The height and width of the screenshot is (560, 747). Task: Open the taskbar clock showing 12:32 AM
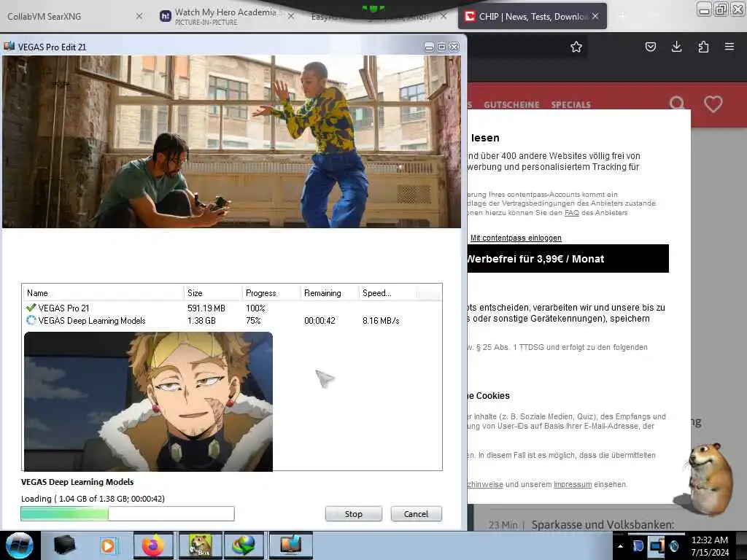click(x=710, y=545)
